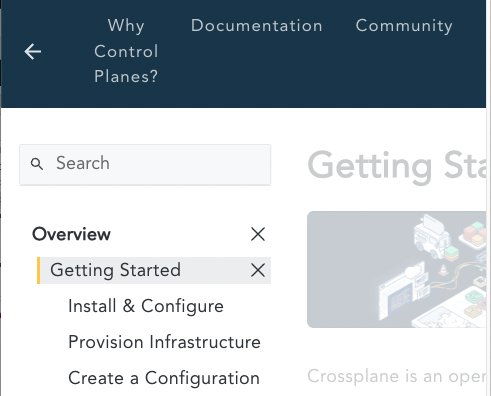This screenshot has height=396, width=491.
Task: Open the Create a Configuration page
Action: (164, 378)
